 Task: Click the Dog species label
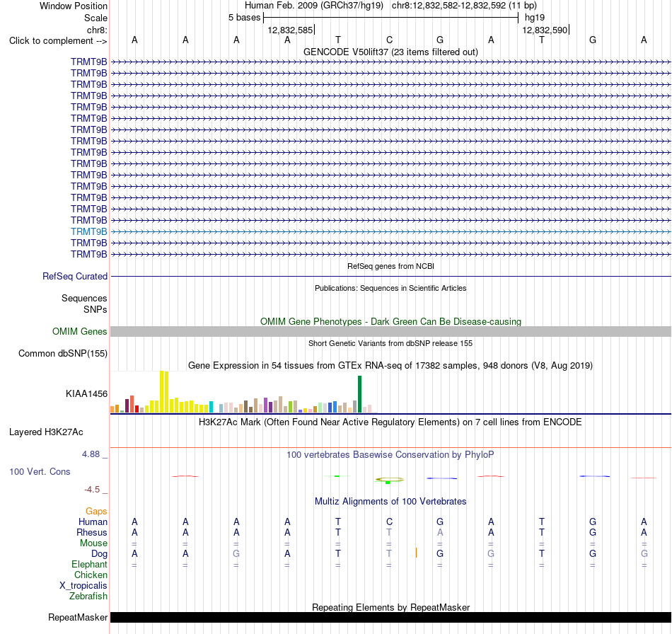(x=99, y=554)
